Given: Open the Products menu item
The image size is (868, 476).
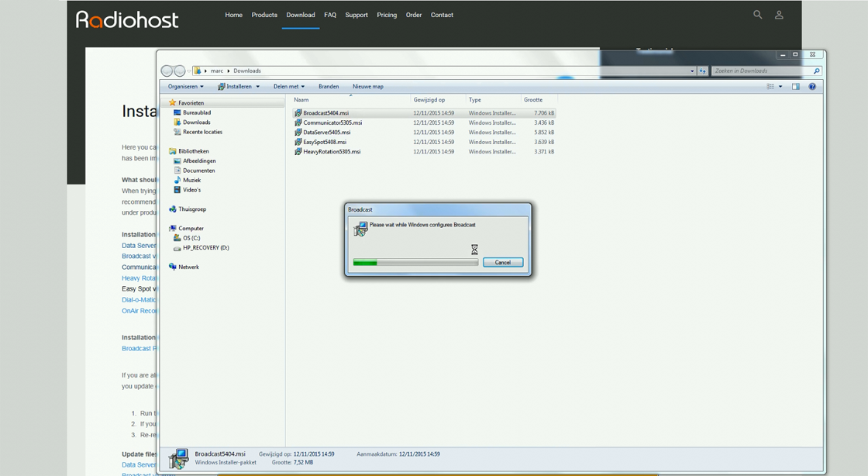Looking at the screenshot, I should (x=264, y=15).
